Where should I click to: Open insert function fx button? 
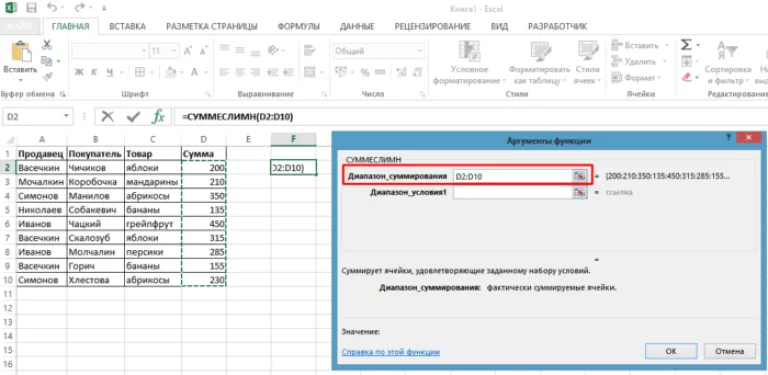pyautogui.click(x=158, y=117)
